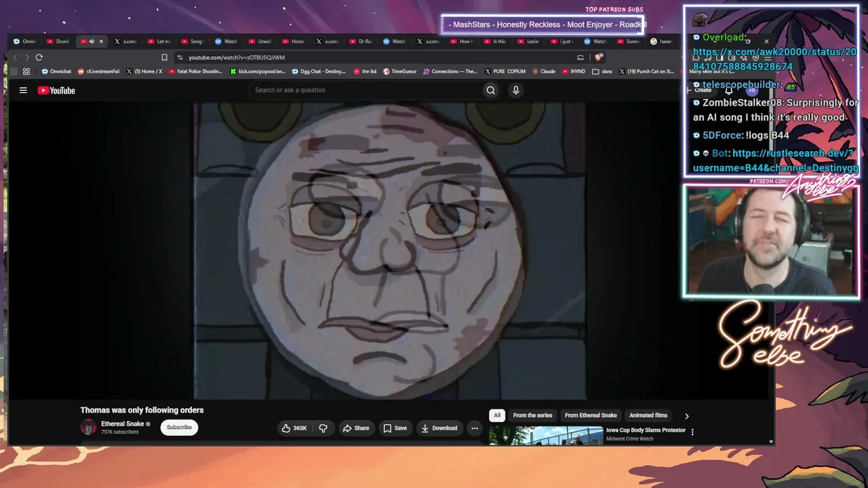Viewport: 868px width, 488px height.
Task: Switch to the Song browser tab
Action: pos(194,41)
